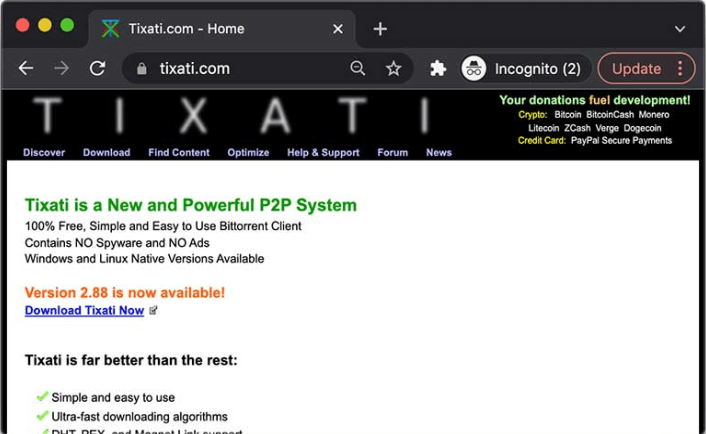Screen dimensions: 706x434
Task: Open the Help & Support menu item
Action: pos(323,153)
